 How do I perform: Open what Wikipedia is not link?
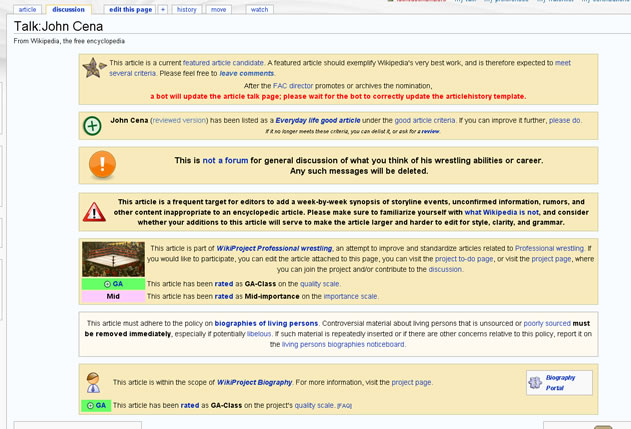click(x=501, y=212)
